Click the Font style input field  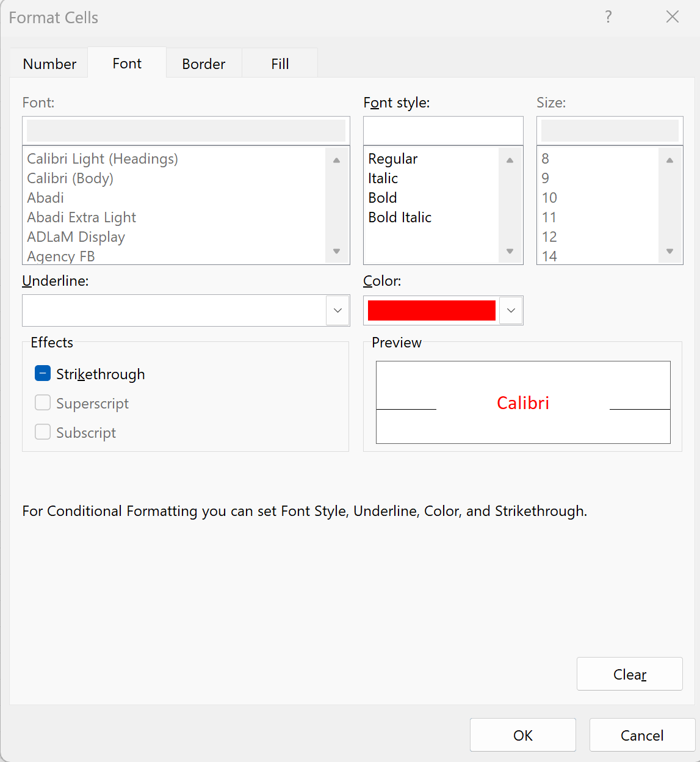443,131
